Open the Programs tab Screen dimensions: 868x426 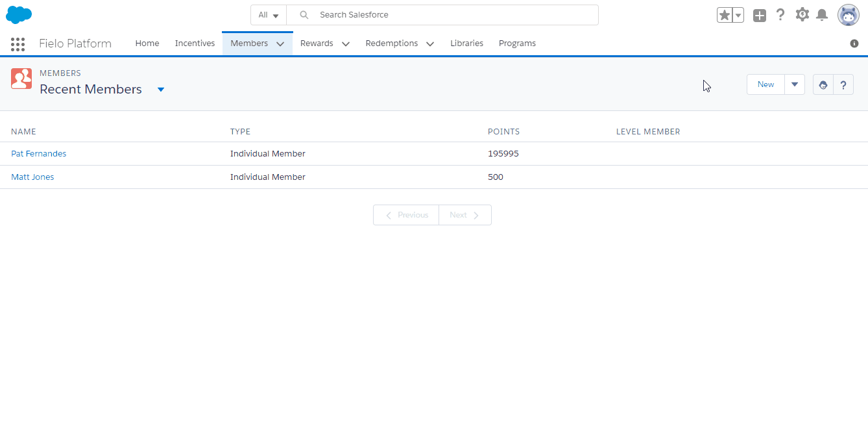pos(517,44)
